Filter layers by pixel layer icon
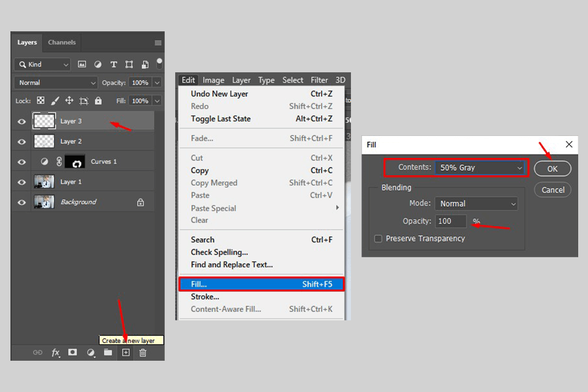 (81, 64)
